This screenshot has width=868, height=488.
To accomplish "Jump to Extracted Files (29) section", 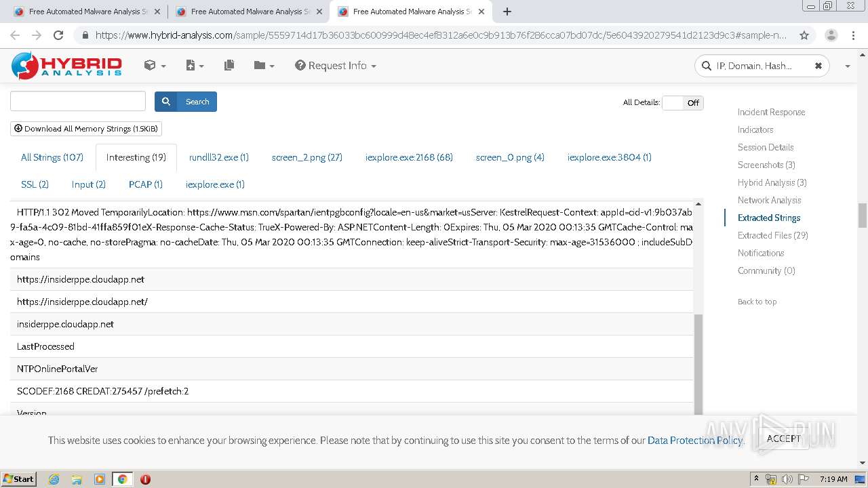I will pos(773,235).
